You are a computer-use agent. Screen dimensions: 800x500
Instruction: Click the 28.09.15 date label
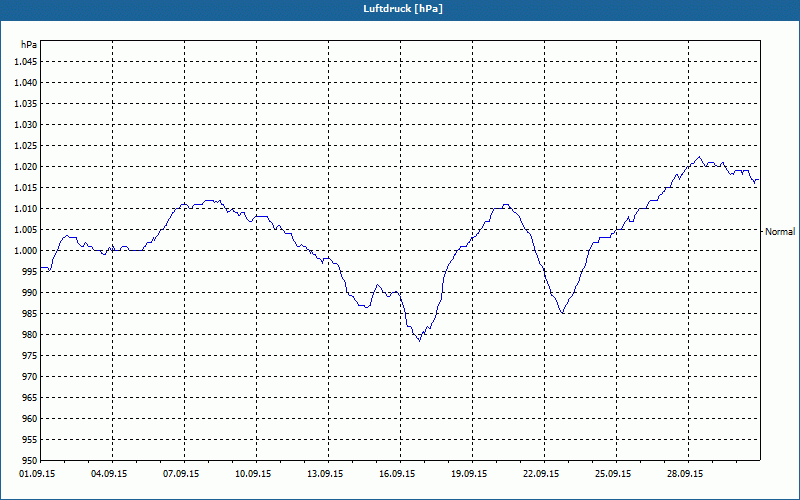(685, 474)
